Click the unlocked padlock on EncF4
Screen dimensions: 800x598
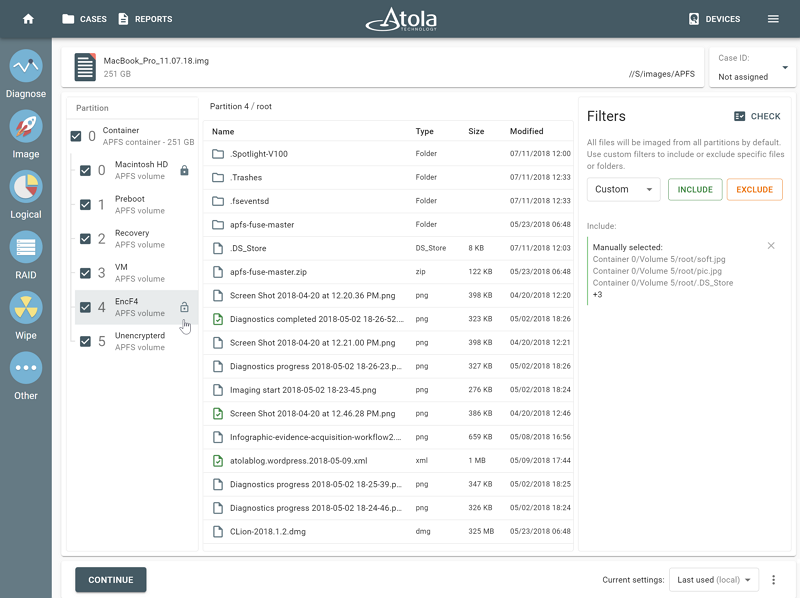[x=184, y=307]
